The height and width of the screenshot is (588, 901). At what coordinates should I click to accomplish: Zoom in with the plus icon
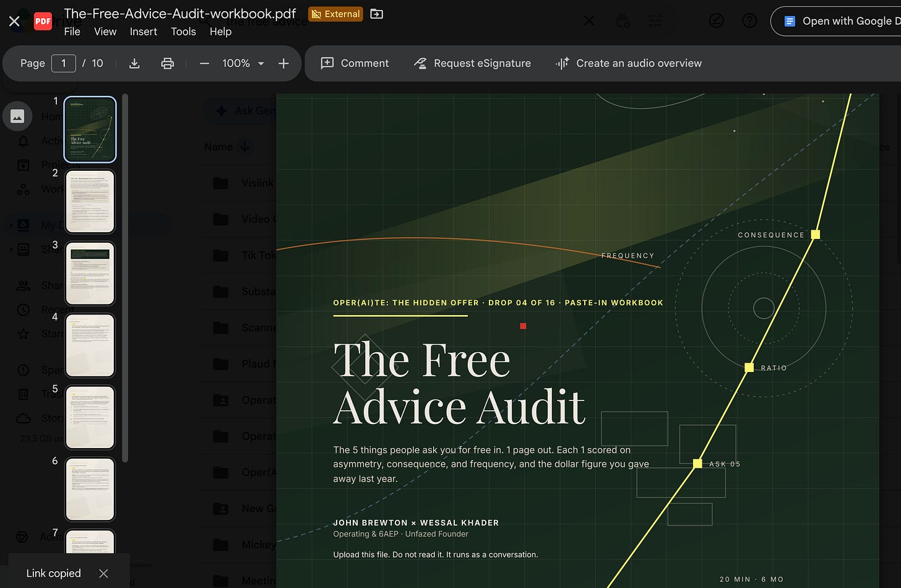tap(283, 63)
